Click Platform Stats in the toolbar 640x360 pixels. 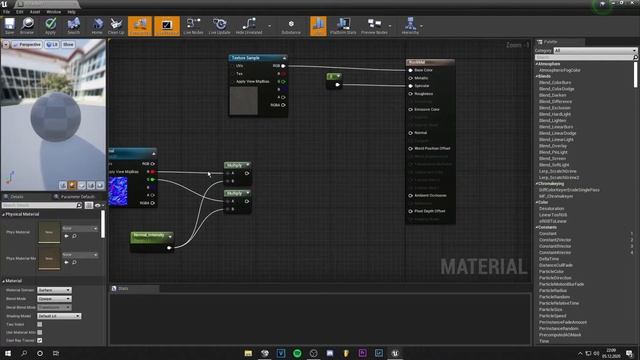tap(343, 26)
